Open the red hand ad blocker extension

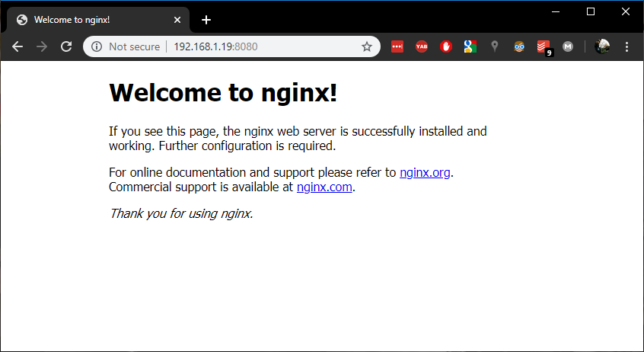point(446,46)
